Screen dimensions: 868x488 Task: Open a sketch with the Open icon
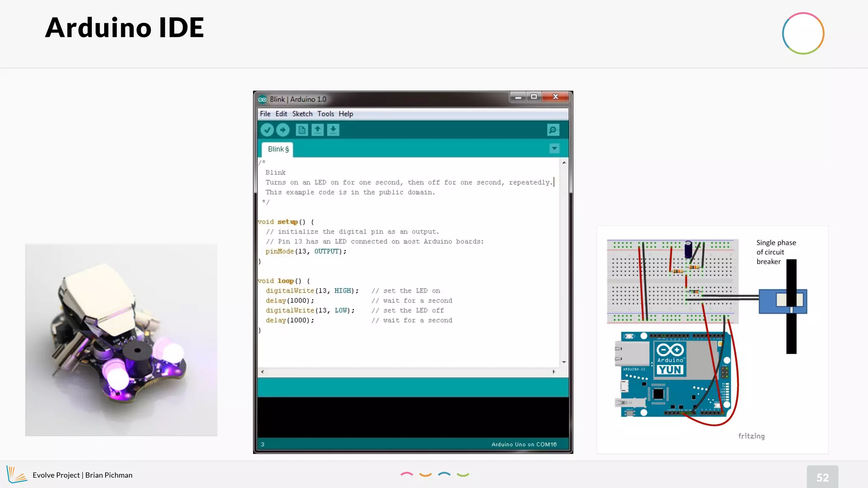coord(317,130)
